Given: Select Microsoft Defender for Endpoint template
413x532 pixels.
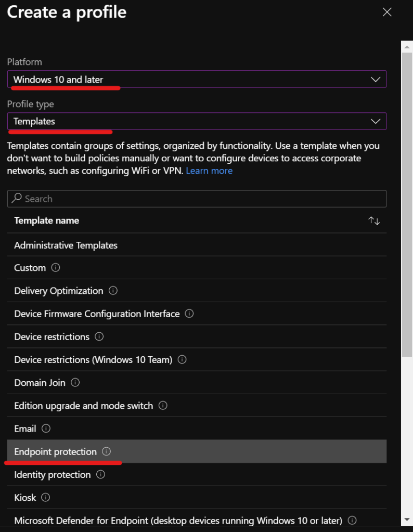Looking at the screenshot, I should [x=178, y=520].
